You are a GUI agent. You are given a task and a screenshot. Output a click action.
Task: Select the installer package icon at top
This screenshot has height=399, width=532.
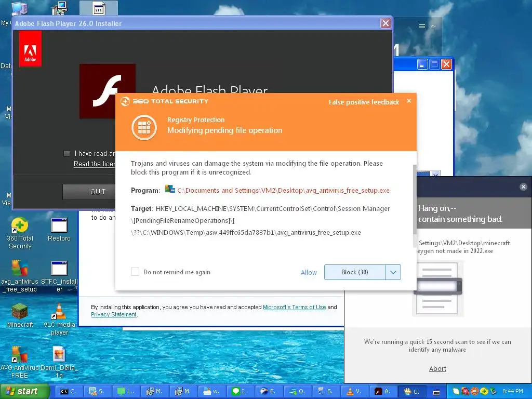[59, 8]
